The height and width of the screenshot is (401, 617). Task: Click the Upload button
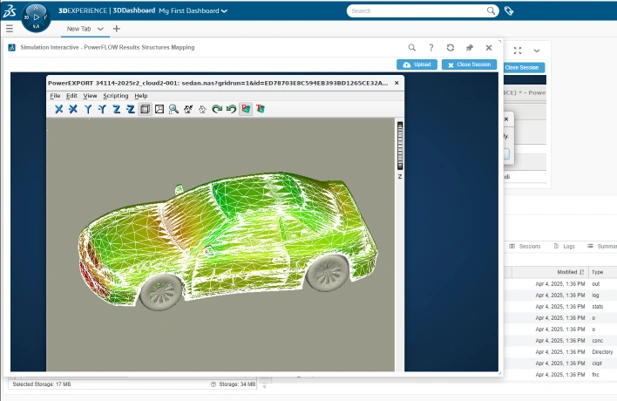[417, 65]
